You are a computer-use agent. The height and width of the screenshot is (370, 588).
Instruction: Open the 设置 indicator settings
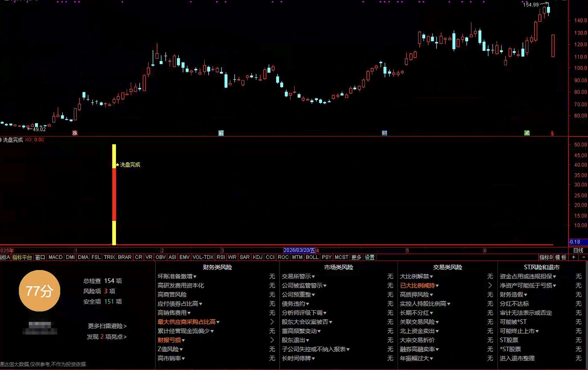(370, 257)
